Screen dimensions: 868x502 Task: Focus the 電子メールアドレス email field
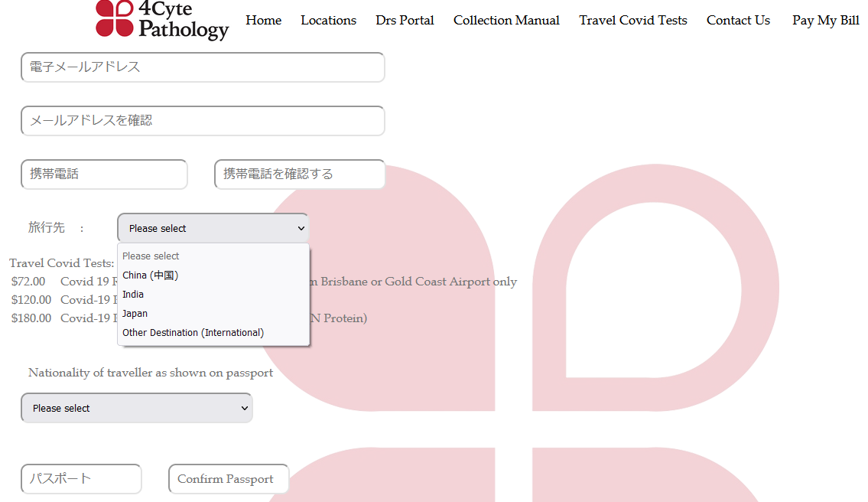tap(203, 67)
